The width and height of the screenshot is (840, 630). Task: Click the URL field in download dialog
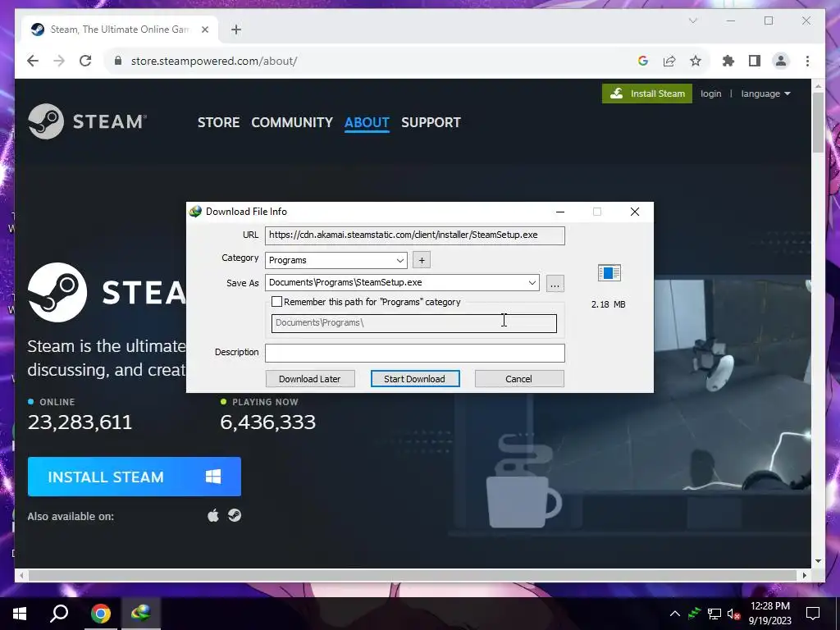[x=414, y=235]
